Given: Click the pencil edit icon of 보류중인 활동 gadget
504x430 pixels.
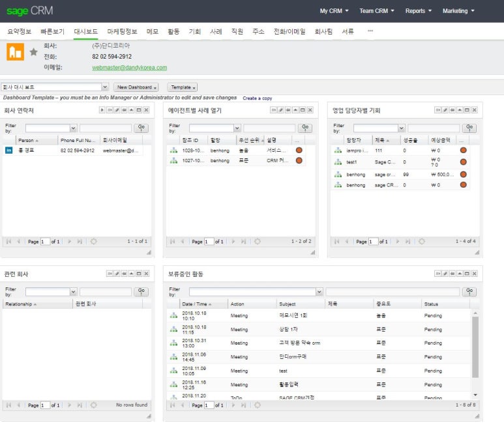Looking at the screenshot, I should (x=445, y=274).
